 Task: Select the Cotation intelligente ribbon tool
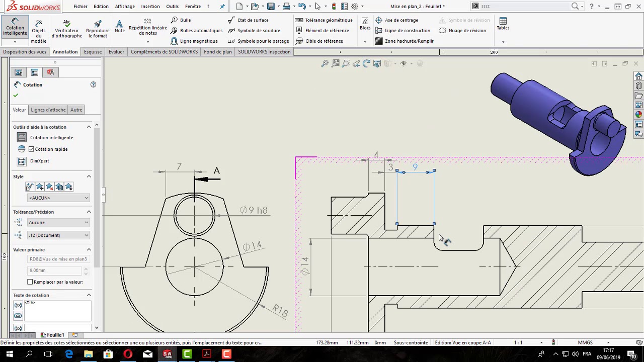point(15,28)
